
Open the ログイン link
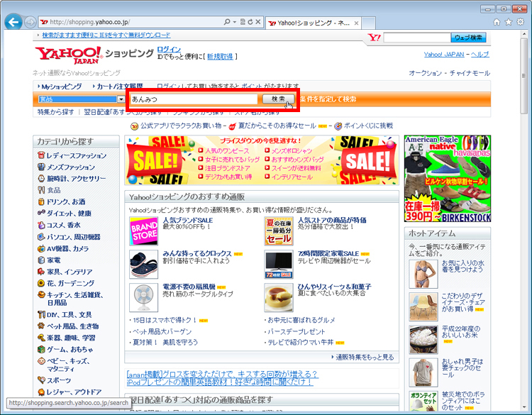point(169,49)
